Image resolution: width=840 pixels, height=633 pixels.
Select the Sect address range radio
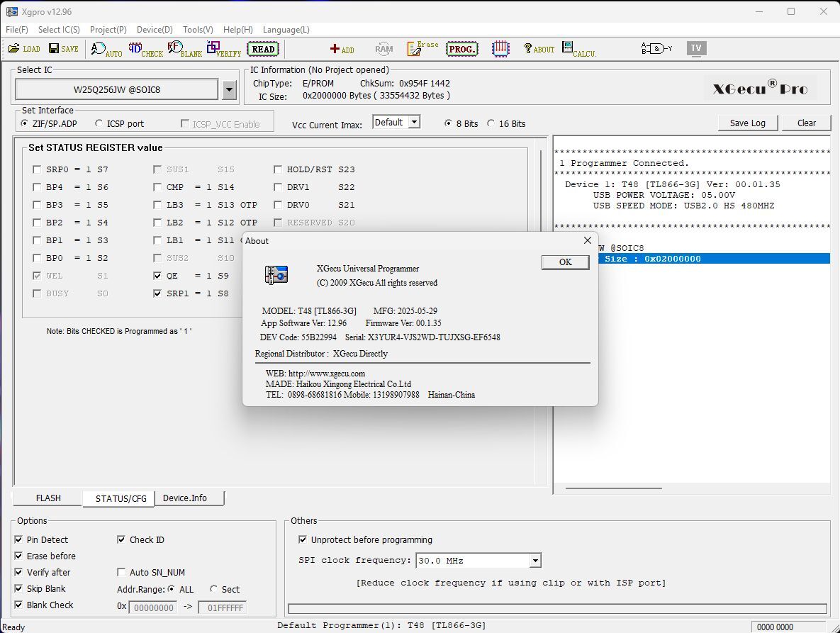coord(214,589)
